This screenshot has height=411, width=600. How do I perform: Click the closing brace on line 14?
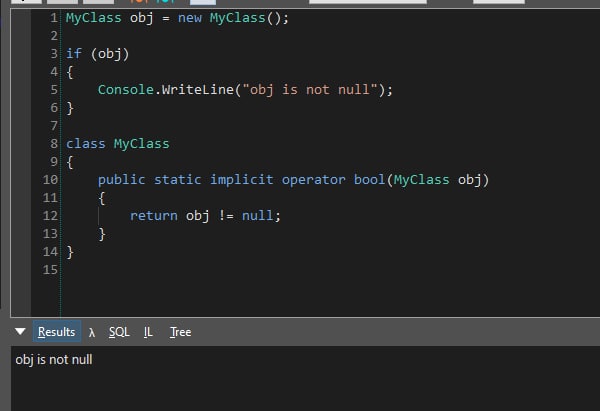point(70,252)
